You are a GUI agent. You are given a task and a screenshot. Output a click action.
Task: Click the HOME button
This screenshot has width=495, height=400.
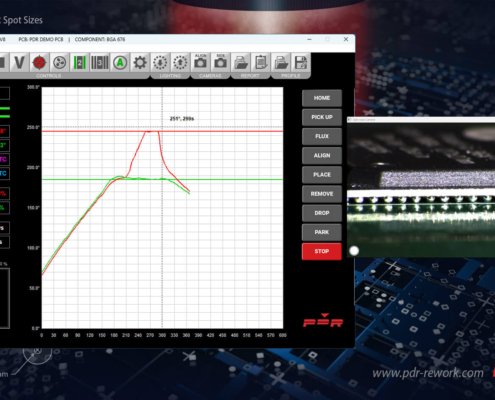(322, 98)
